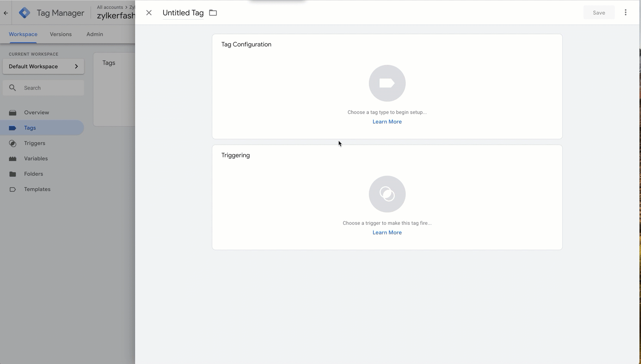
Task: Close the Untitled Tag panel
Action: (149, 13)
